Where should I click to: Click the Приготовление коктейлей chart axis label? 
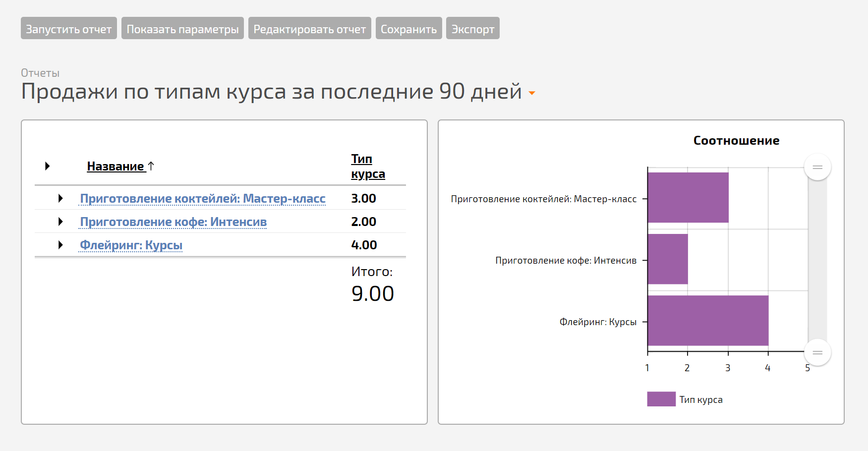click(x=544, y=199)
